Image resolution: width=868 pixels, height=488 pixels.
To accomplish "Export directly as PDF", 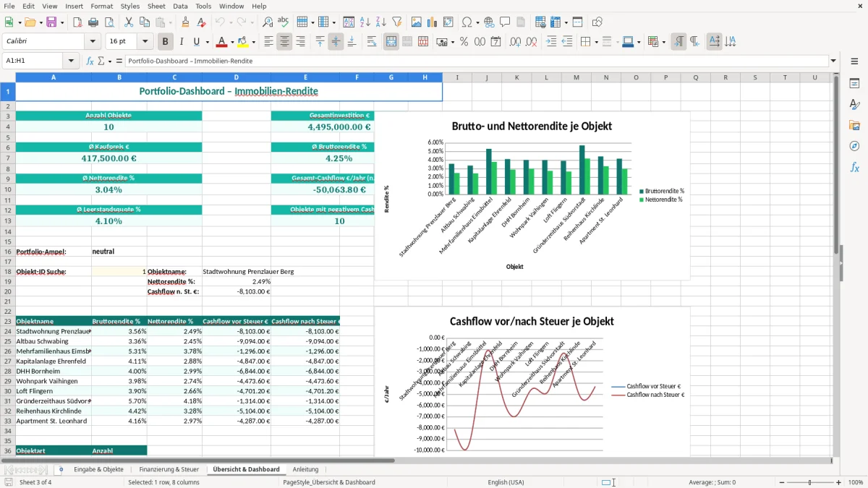I will coord(77,22).
